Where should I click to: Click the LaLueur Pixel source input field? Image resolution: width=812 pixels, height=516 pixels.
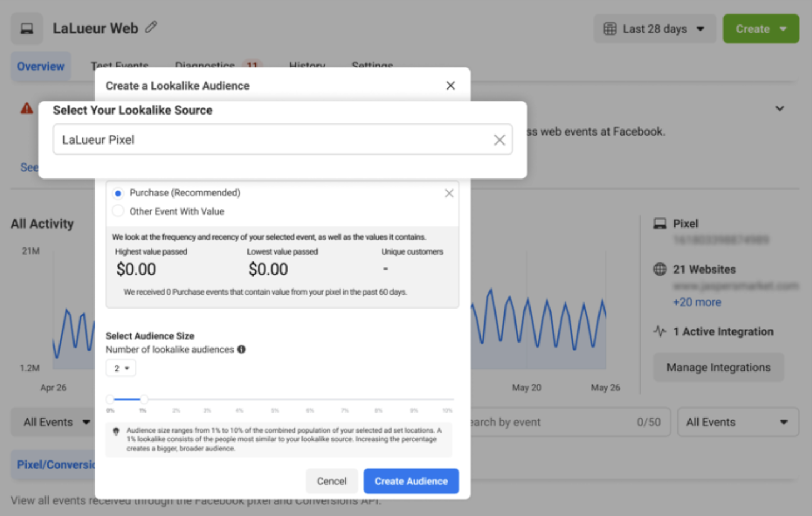coord(273,140)
